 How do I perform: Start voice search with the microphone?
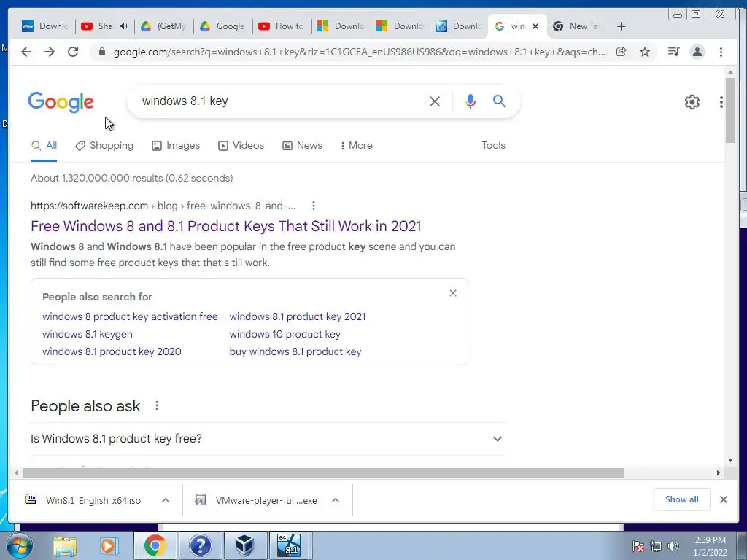[x=471, y=101]
